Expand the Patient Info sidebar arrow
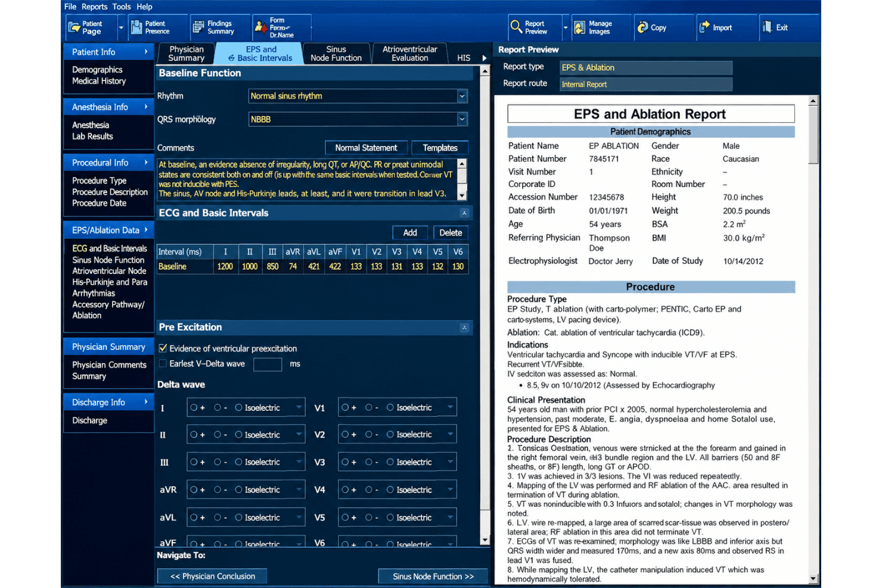The image size is (882, 588). 146,52
